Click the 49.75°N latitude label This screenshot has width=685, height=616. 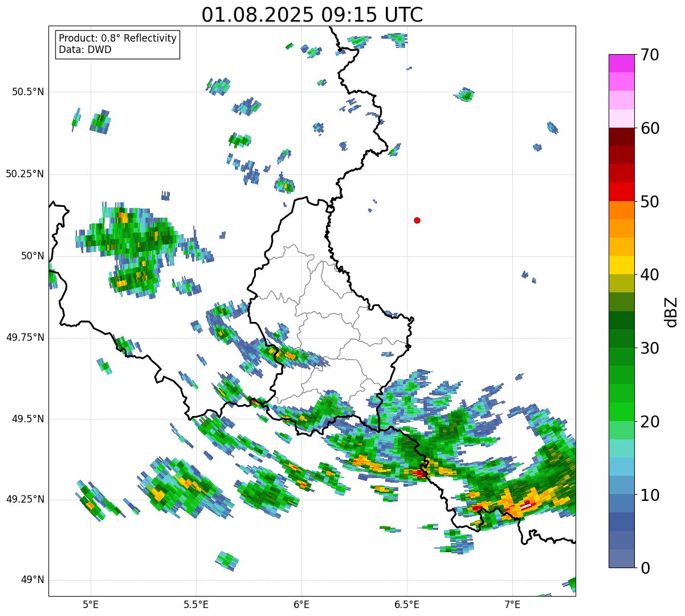point(25,337)
